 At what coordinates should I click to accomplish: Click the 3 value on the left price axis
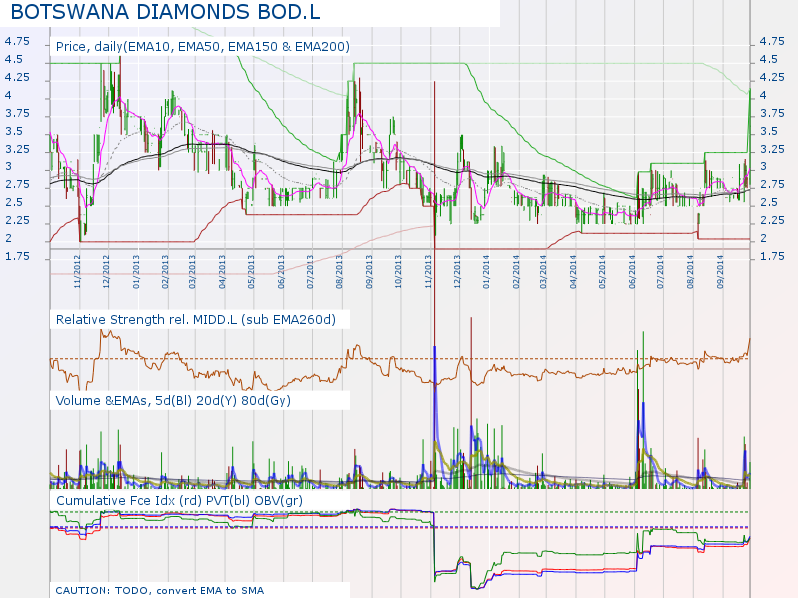[x=8, y=166]
